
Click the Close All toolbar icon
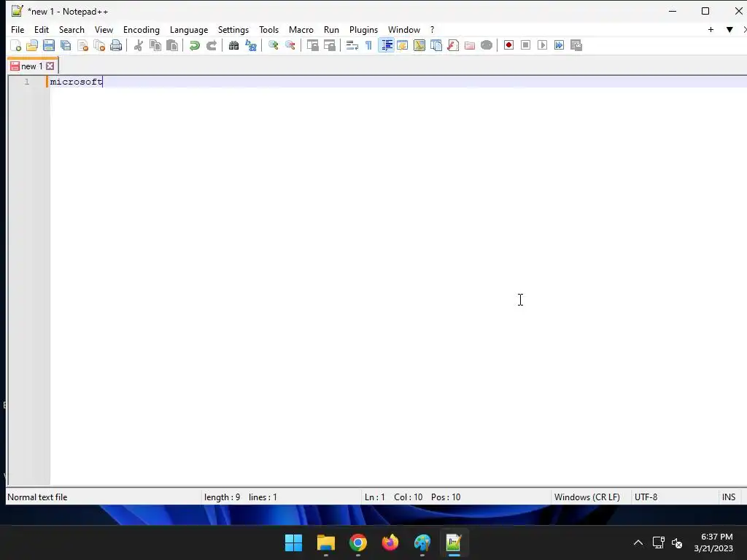(x=99, y=45)
